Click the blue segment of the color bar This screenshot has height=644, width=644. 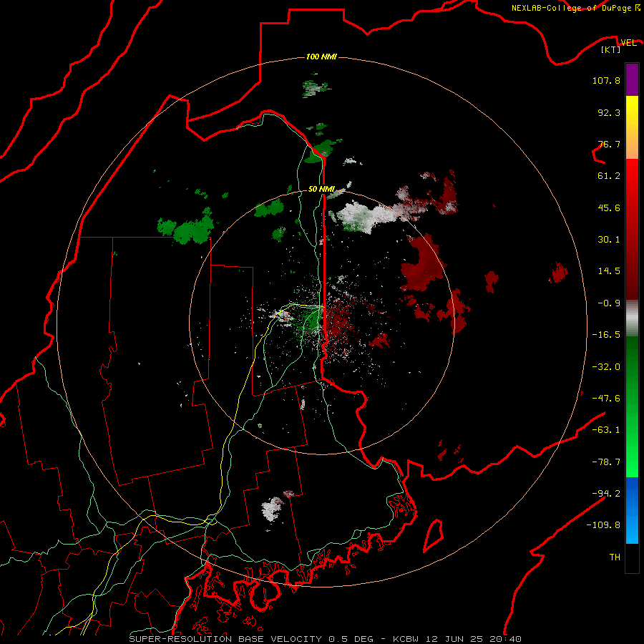coord(632,510)
